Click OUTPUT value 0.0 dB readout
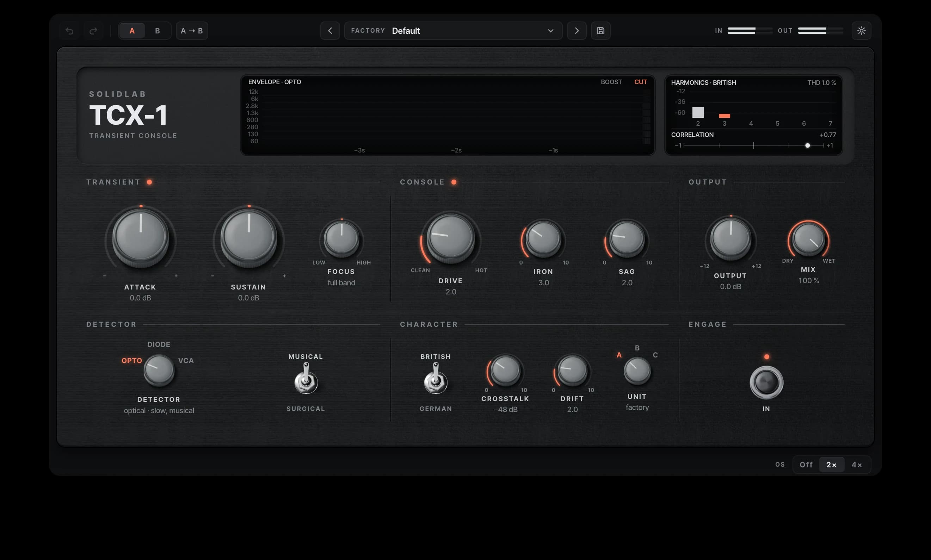This screenshot has height=560, width=931. click(x=730, y=286)
